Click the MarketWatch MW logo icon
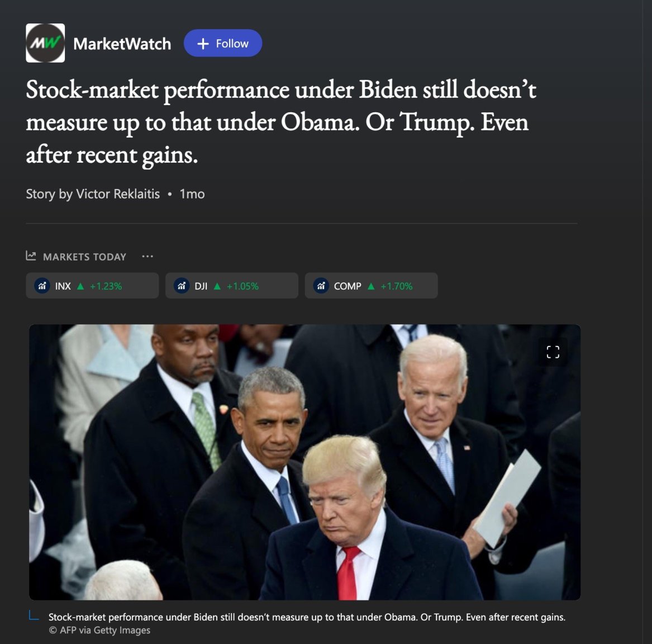The width and height of the screenshot is (652, 644). [45, 43]
